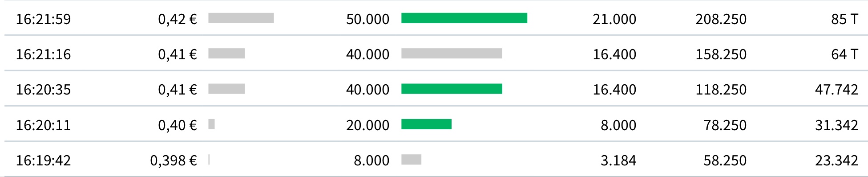Click the gray volume bar for 16:21:16 row
Viewport: 868px width, 177px height.
tap(452, 54)
